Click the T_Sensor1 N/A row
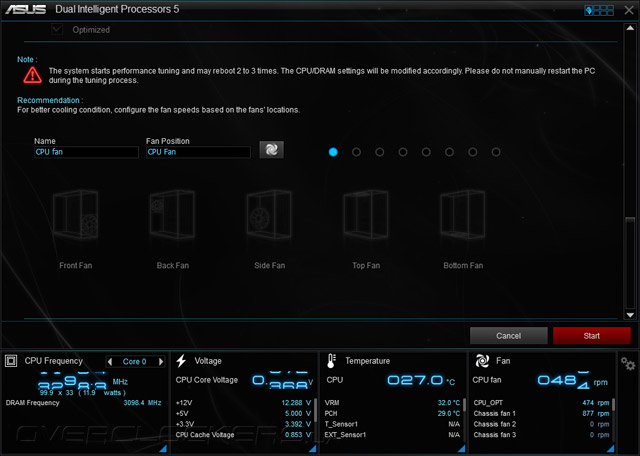This screenshot has height=456, width=640. [392, 424]
